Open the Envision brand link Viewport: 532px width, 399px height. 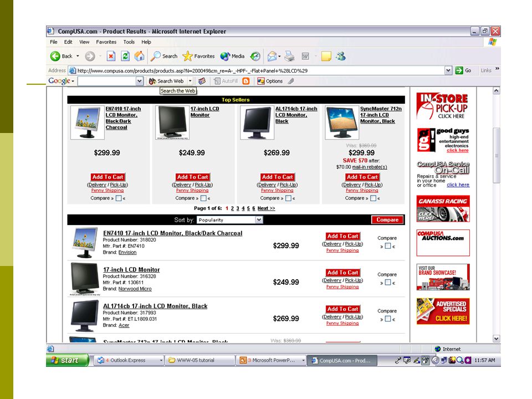click(x=127, y=253)
